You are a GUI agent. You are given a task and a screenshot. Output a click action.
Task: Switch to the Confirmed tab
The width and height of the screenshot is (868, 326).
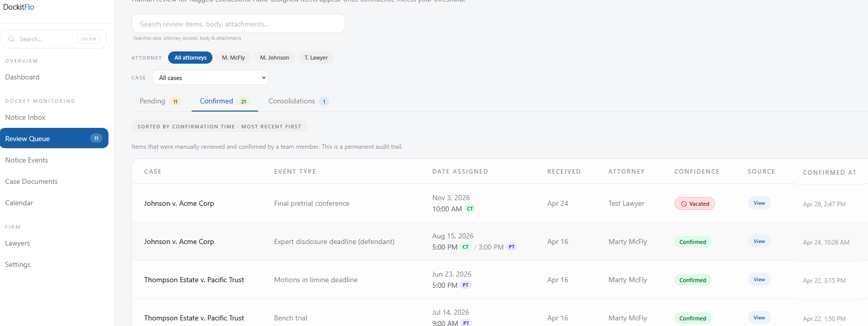point(225,101)
